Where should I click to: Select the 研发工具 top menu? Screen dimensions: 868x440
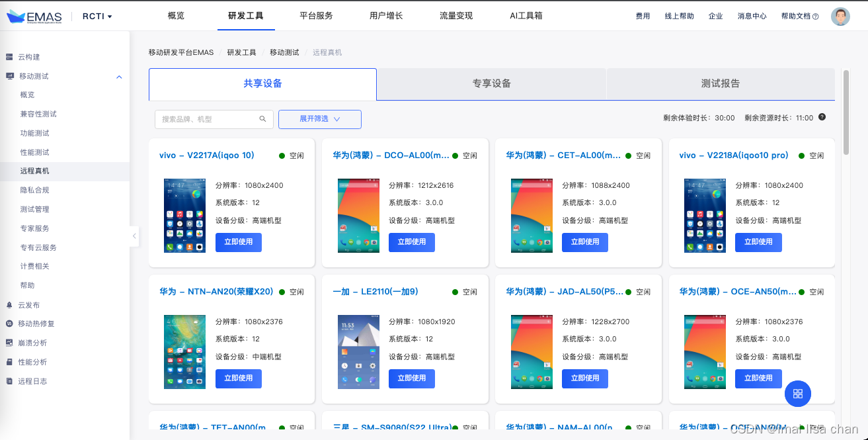coord(246,15)
